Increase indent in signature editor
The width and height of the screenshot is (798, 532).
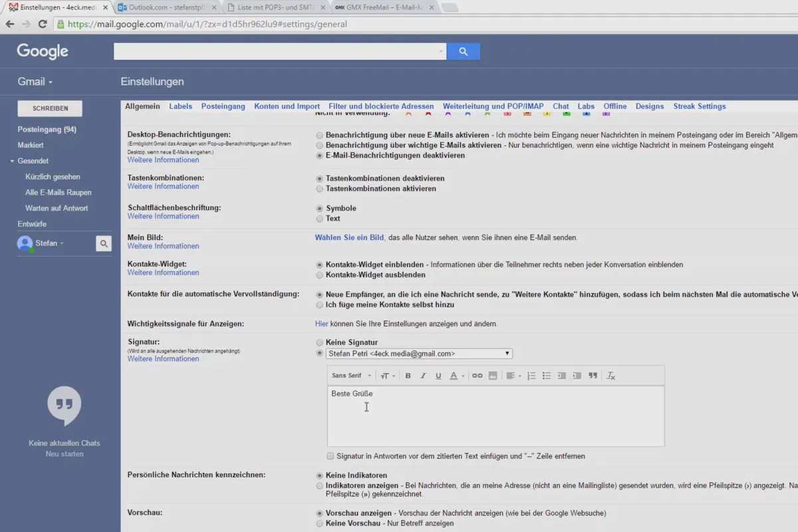(x=577, y=376)
